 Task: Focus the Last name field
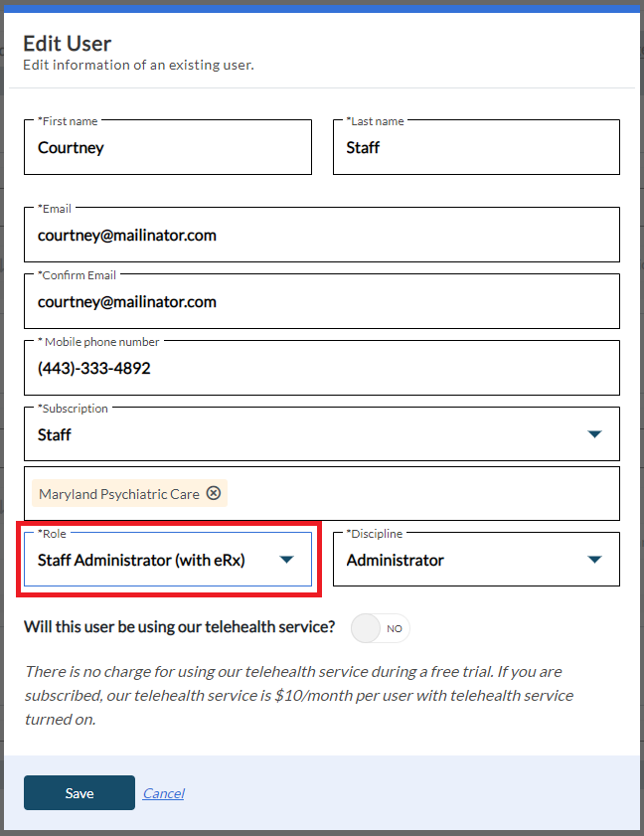475,148
